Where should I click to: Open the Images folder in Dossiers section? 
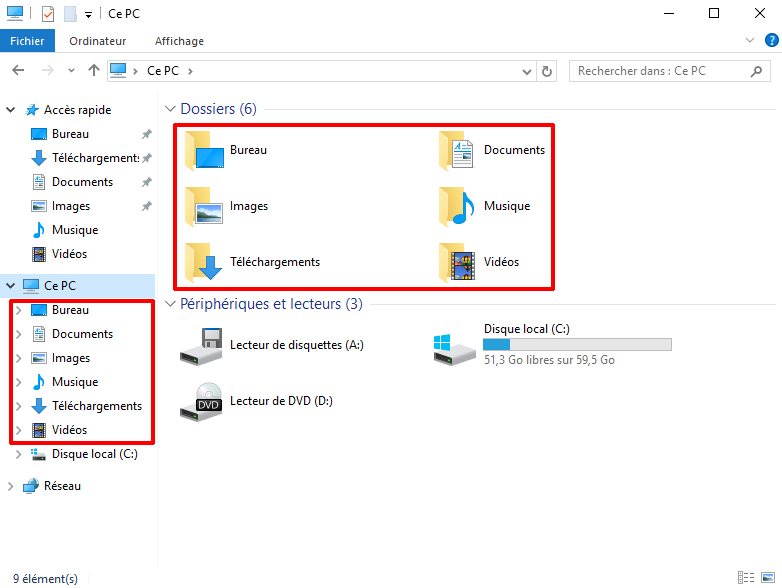point(226,206)
